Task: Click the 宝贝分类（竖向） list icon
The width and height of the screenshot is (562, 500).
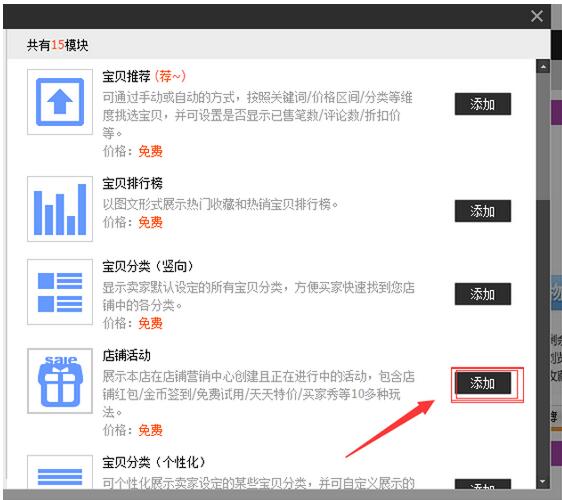Action: pyautogui.click(x=60, y=292)
